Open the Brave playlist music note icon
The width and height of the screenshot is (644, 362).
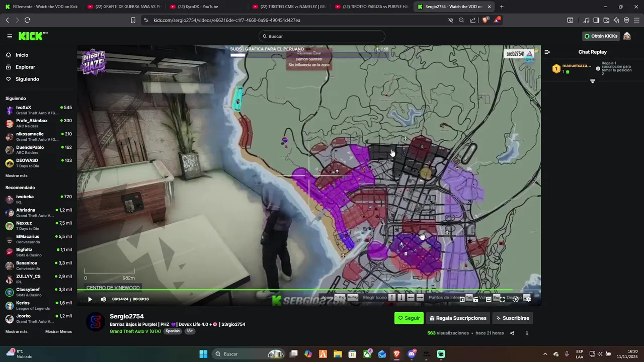(x=586, y=20)
